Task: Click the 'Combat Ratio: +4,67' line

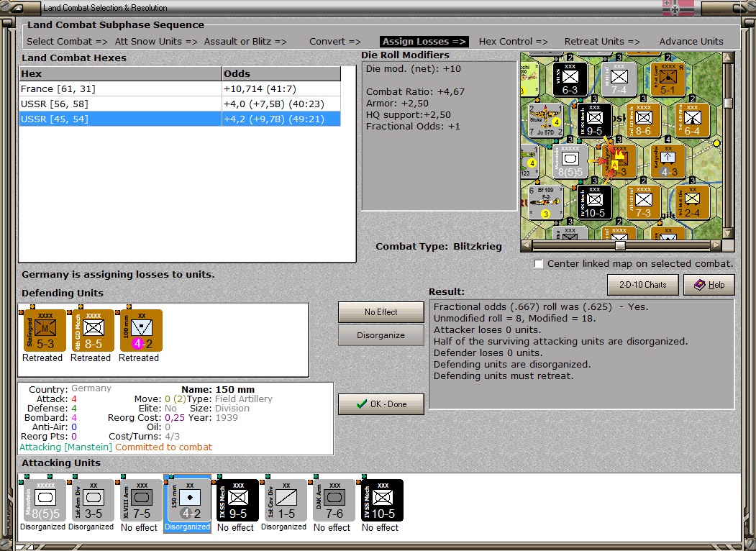Action: pyautogui.click(x=415, y=91)
